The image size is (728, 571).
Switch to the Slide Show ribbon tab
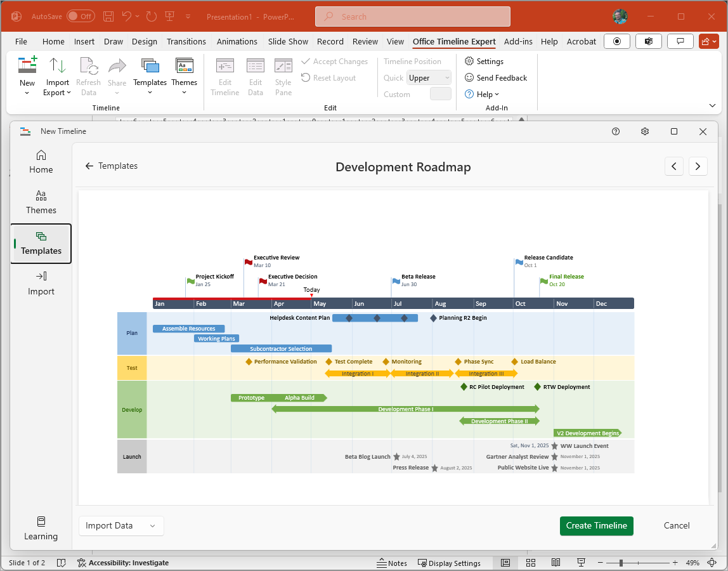(288, 41)
